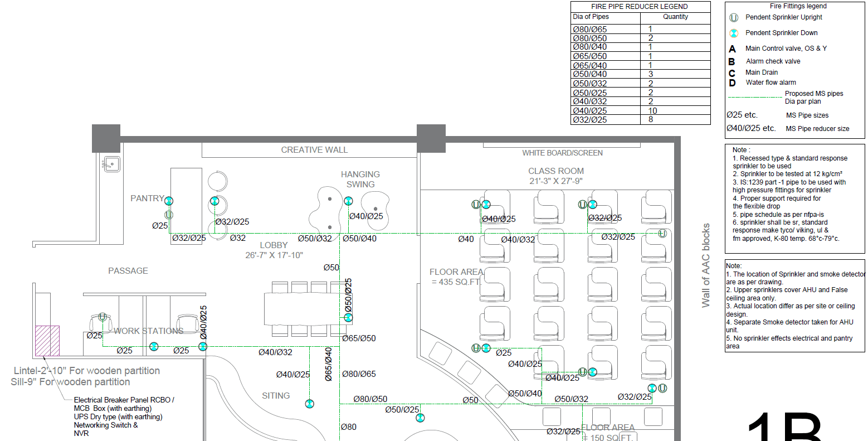This screenshot has width=868, height=441.
Task: Select the Sill-9" For wooden partition note
Action: click(x=71, y=382)
